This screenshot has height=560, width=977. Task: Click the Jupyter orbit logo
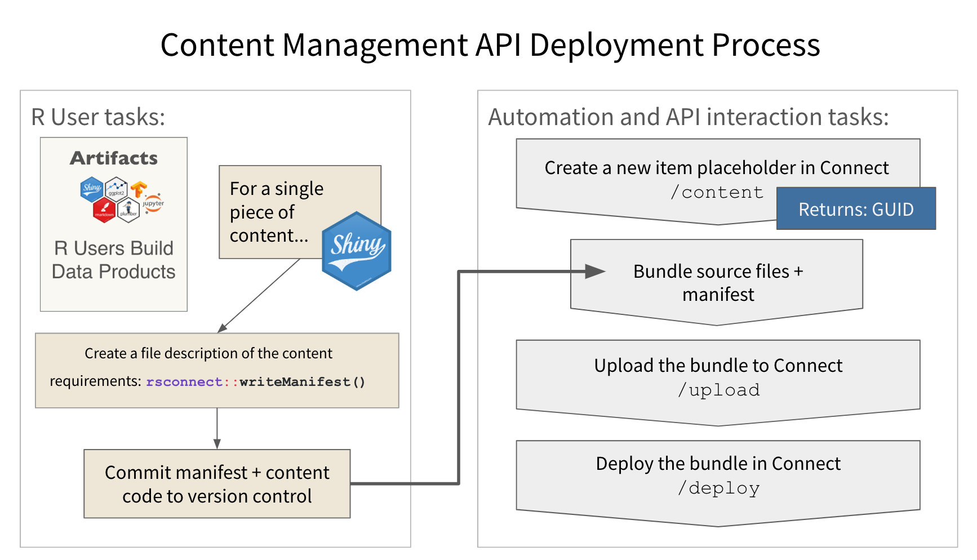(153, 203)
